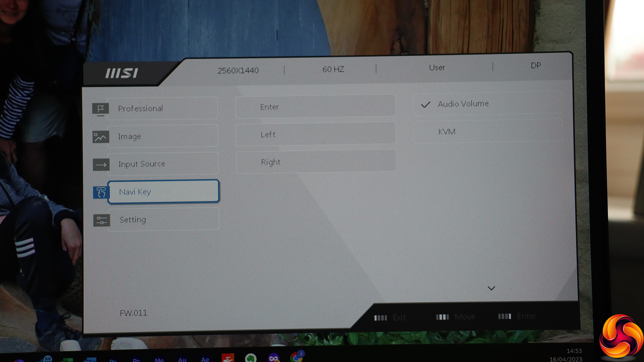Click the MSI logo
The image size is (644, 362).
(122, 73)
